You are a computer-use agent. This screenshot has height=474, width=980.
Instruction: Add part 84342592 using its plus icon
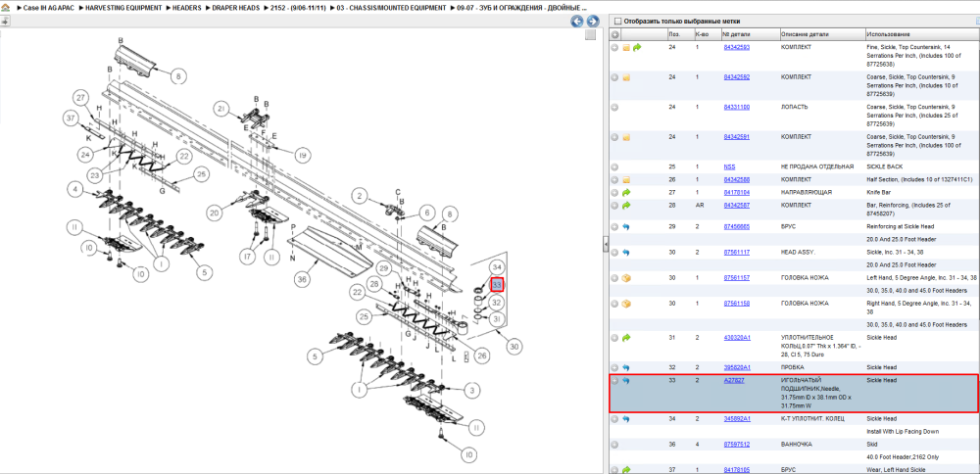[x=615, y=77]
